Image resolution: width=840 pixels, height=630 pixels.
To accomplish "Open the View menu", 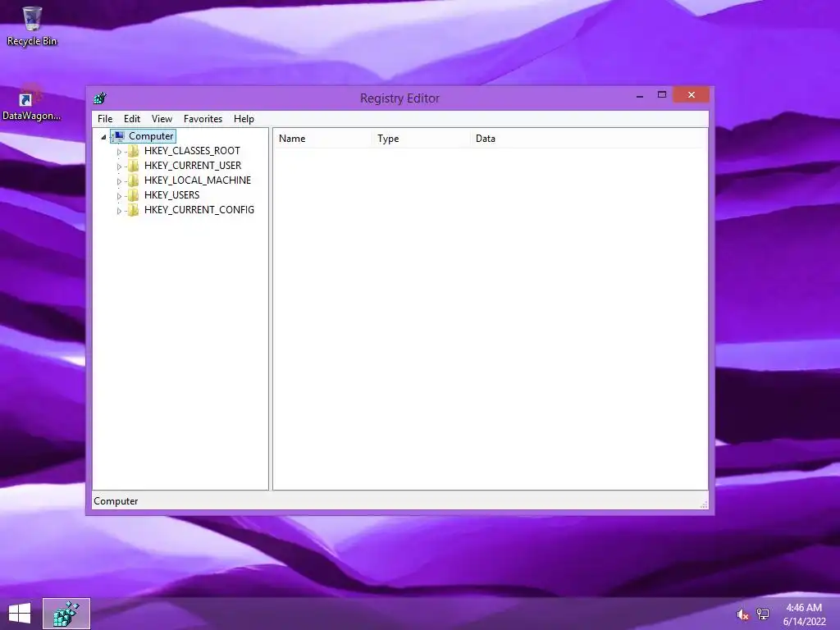I will (162, 119).
